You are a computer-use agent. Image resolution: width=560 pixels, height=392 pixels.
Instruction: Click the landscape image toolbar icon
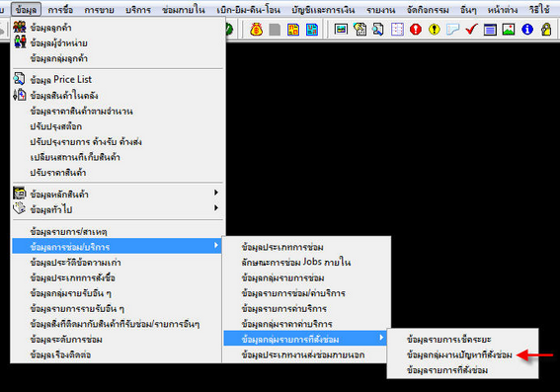click(509, 30)
